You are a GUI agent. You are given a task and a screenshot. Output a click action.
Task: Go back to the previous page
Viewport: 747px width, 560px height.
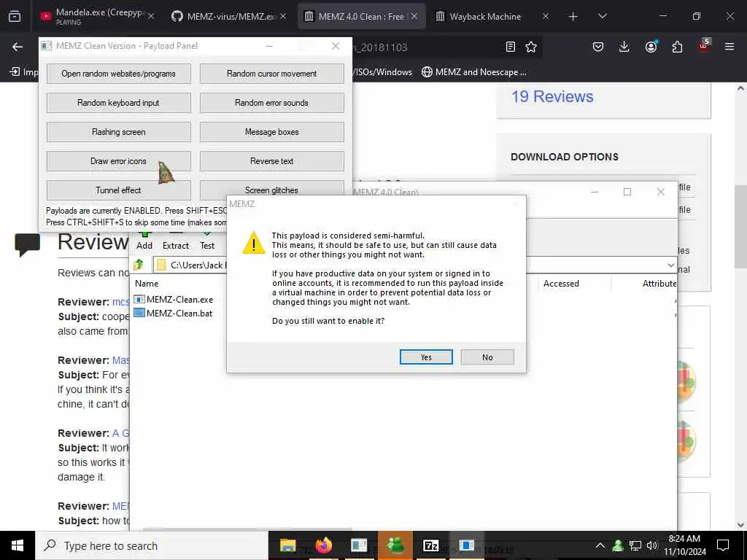click(18, 47)
